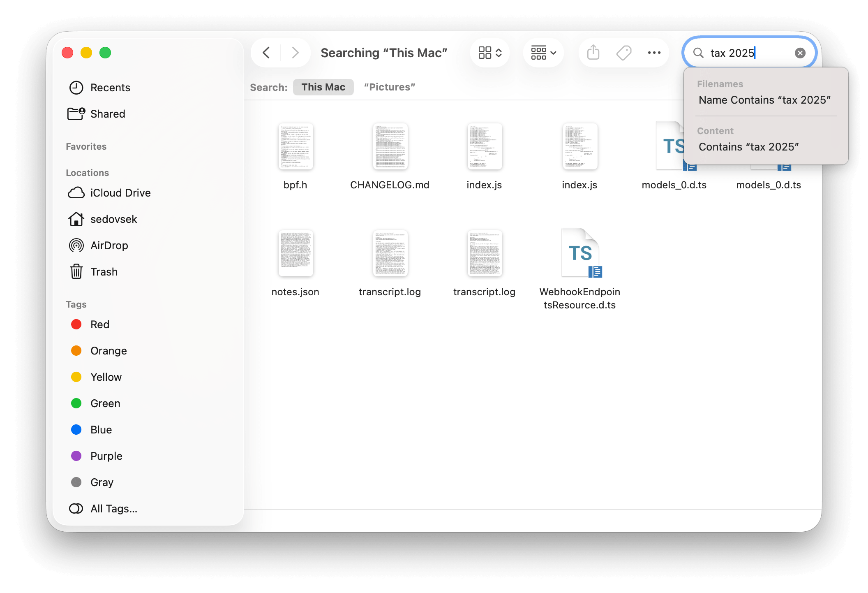Open the More options ellipsis menu
This screenshot has width=868, height=593.
click(x=653, y=53)
